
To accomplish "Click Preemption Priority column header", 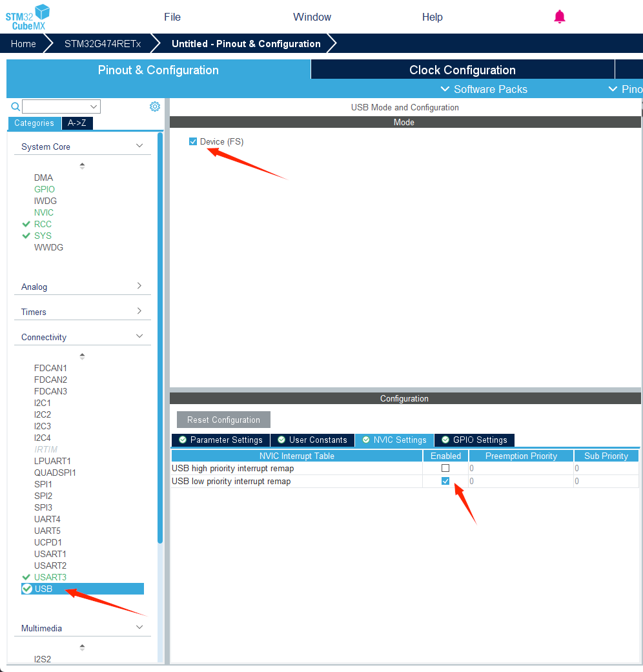I will 521,456.
